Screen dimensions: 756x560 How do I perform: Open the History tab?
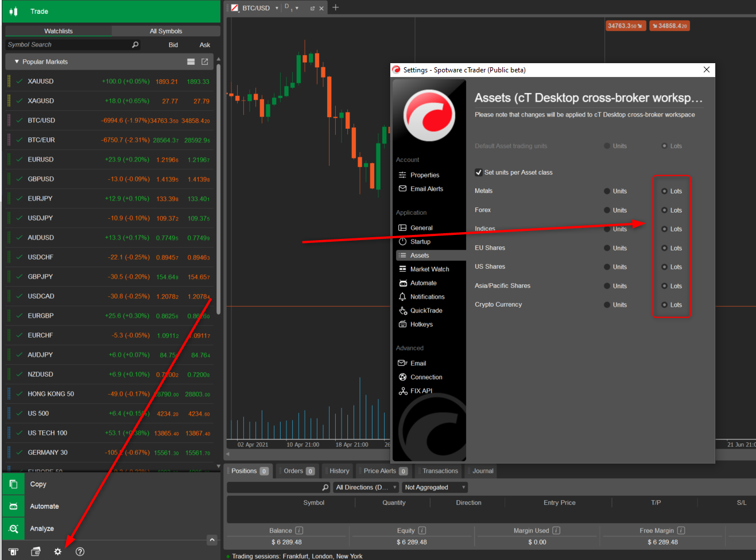pos(339,471)
